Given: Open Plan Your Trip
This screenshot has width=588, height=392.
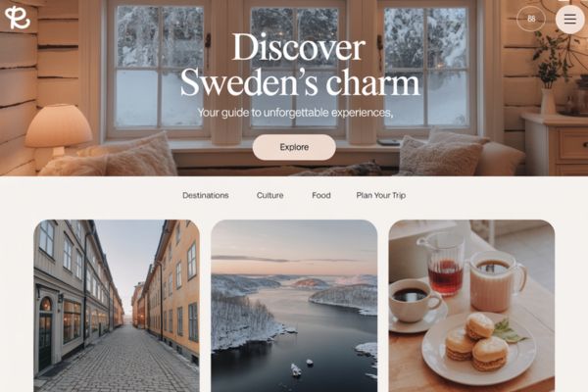Looking at the screenshot, I should click(x=381, y=195).
